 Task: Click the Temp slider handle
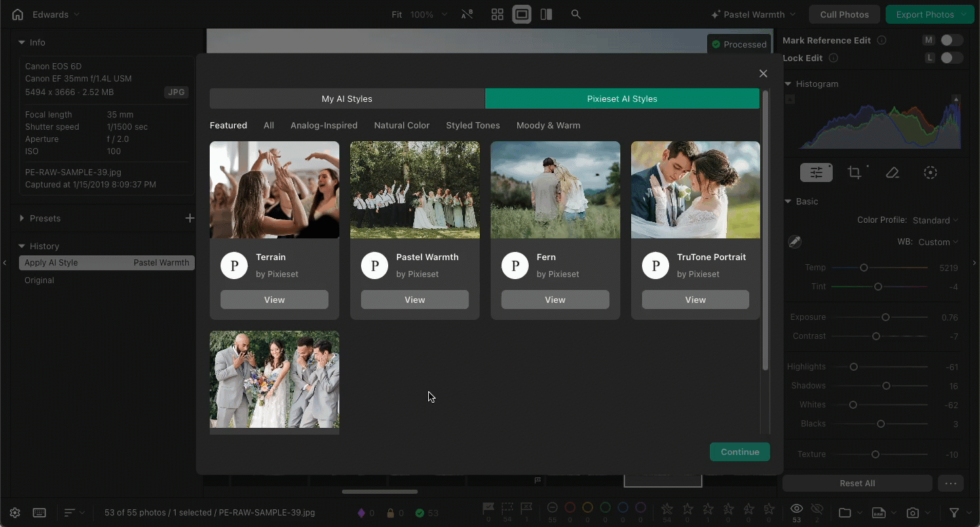coord(864,268)
